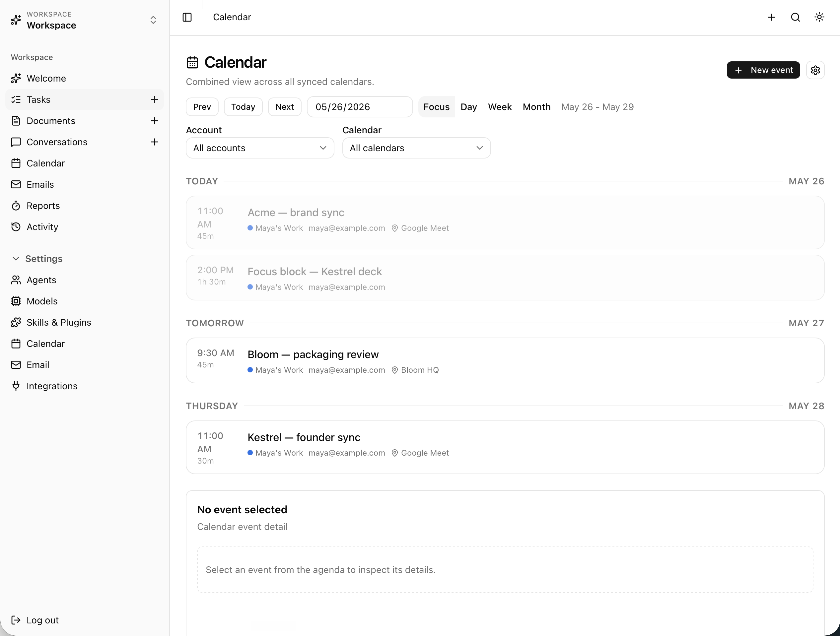
Task: Open workspace switcher chevrons
Action: (153, 20)
